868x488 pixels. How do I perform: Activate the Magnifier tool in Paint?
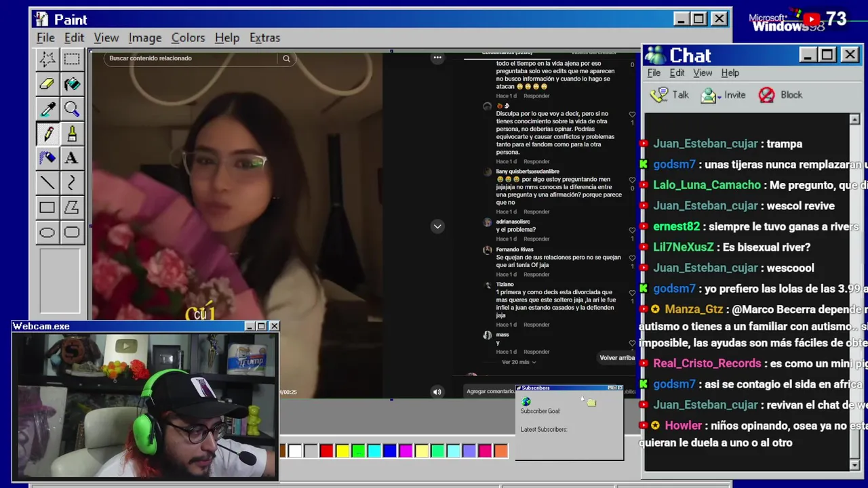click(x=71, y=109)
